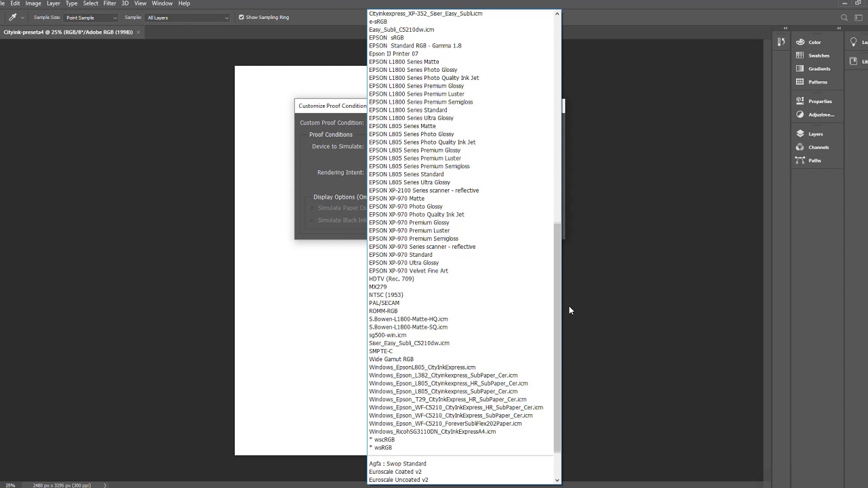Viewport: 868px width, 488px height.
Task: Open the Paths panel
Action: pos(809,161)
